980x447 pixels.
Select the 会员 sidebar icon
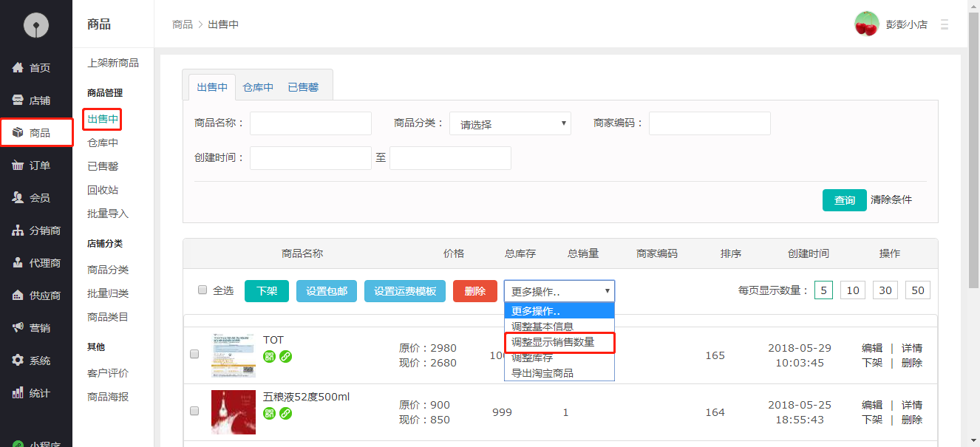[x=36, y=197]
